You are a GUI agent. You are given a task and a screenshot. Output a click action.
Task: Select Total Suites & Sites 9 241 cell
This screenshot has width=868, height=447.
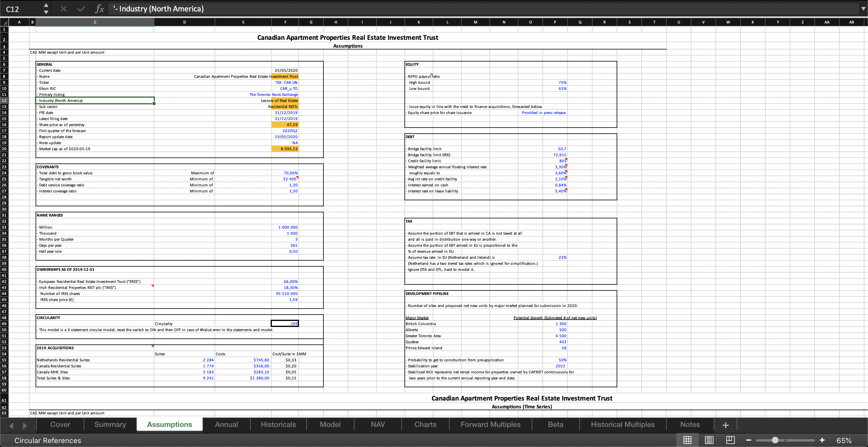tap(184, 378)
